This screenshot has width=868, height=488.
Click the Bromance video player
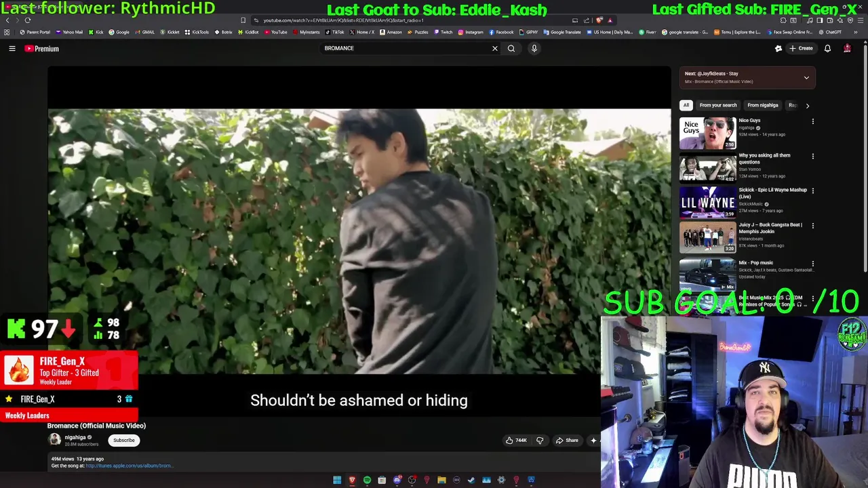point(359,241)
